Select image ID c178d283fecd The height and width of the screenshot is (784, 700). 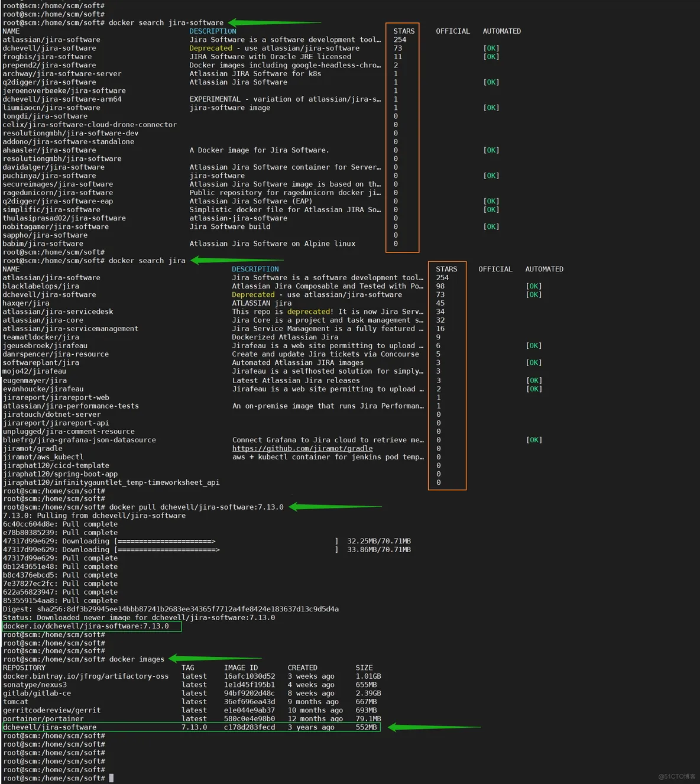(249, 727)
